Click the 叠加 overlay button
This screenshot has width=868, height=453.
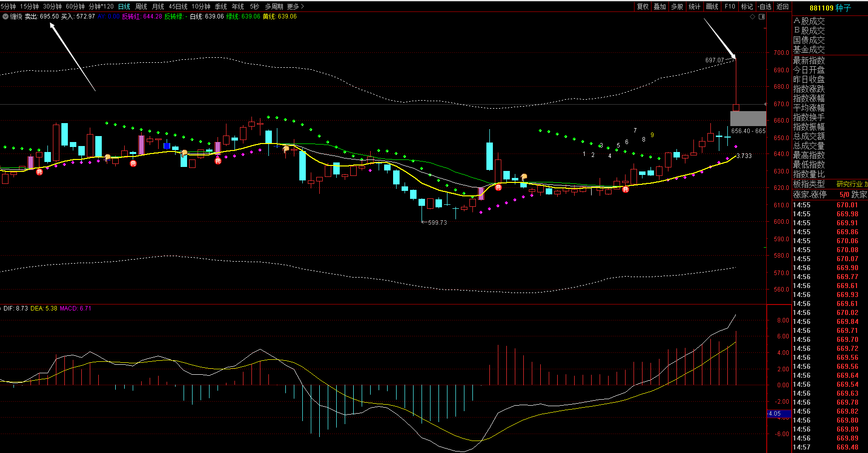tap(659, 6)
